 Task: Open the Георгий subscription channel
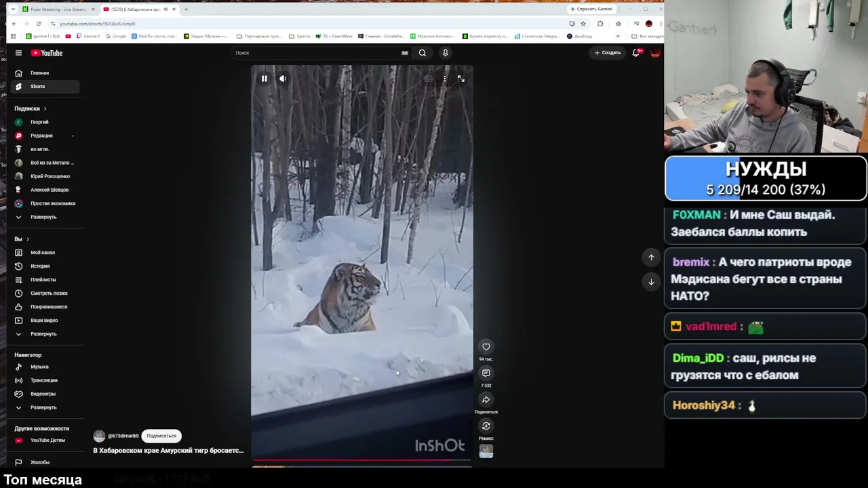45,122
